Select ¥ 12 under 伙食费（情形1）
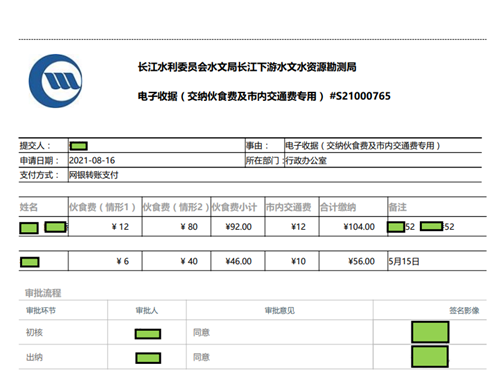 (120, 227)
